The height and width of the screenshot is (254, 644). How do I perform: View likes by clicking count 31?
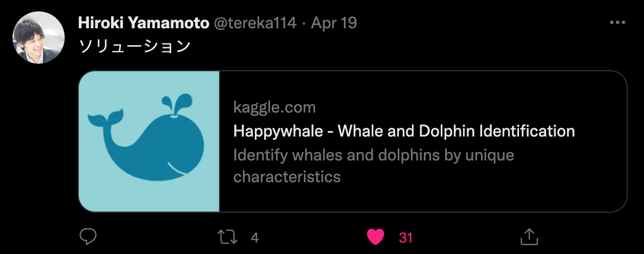tap(406, 238)
